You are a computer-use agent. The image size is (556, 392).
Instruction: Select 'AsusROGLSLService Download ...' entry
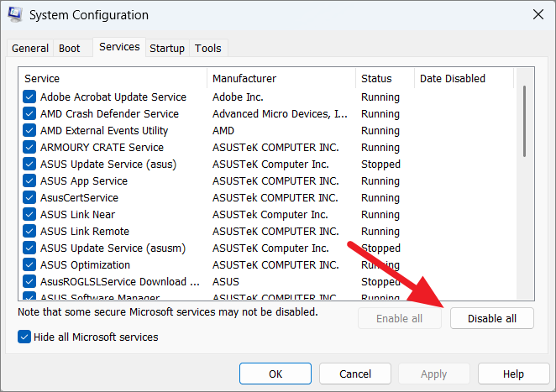pos(120,281)
